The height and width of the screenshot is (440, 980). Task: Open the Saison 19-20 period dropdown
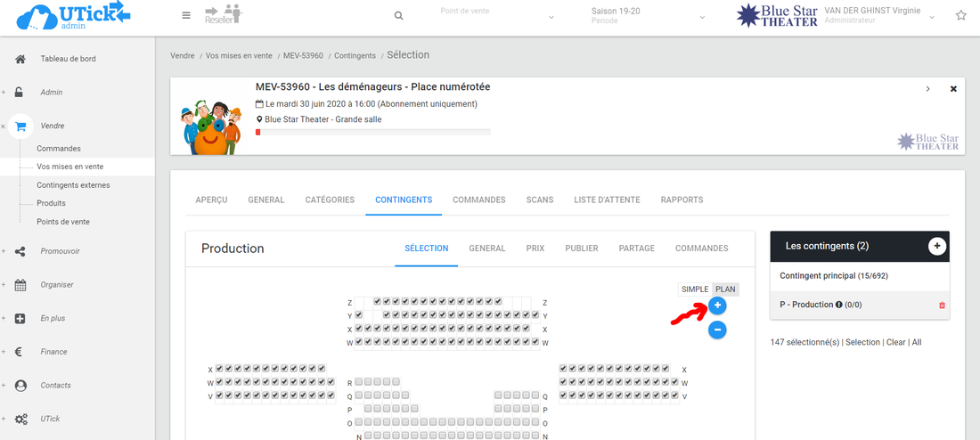pos(648,16)
